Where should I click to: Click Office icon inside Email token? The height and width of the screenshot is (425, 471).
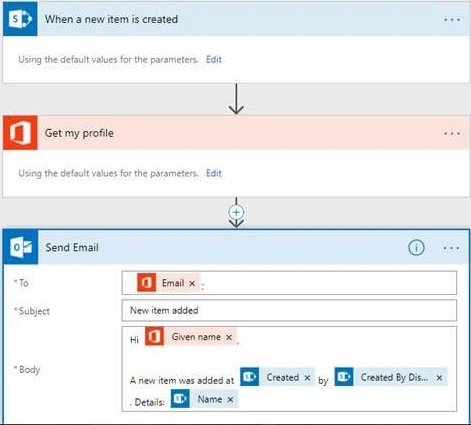click(146, 283)
